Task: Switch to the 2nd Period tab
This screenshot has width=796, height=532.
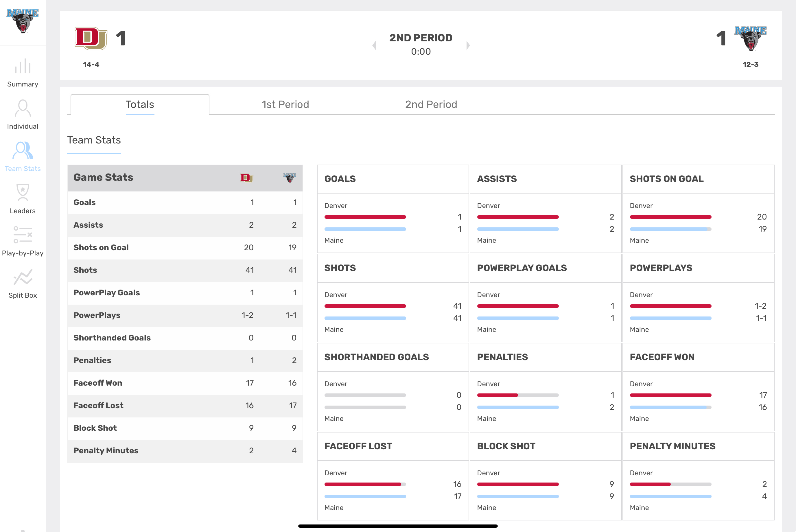Action: (x=431, y=104)
